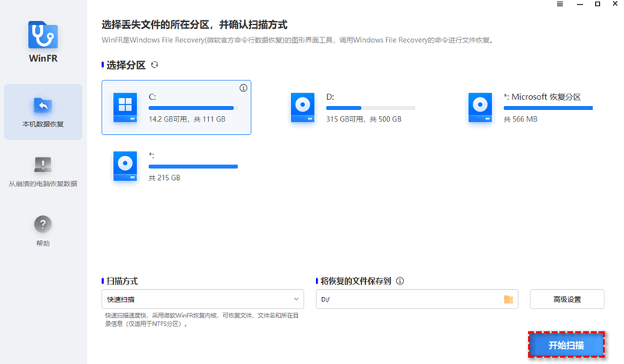624x364 pixels.
Task: Open folder browser for save location
Action: coord(509,299)
